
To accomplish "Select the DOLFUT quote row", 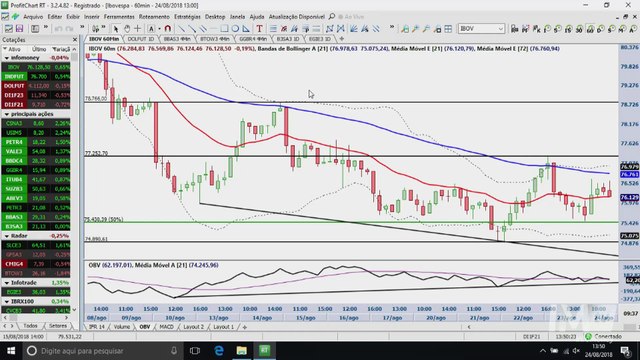I will tap(36, 86).
